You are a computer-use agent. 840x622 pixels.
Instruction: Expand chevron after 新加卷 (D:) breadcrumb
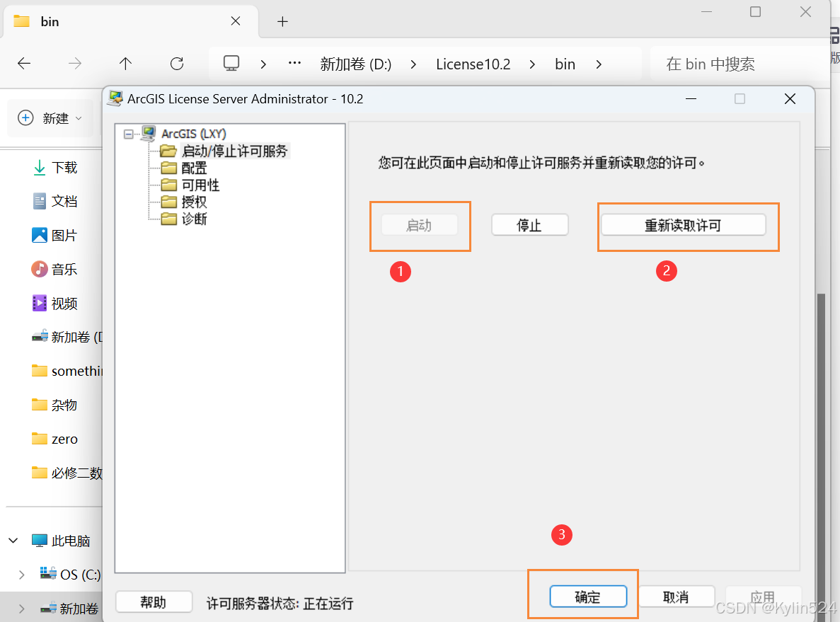pos(413,64)
